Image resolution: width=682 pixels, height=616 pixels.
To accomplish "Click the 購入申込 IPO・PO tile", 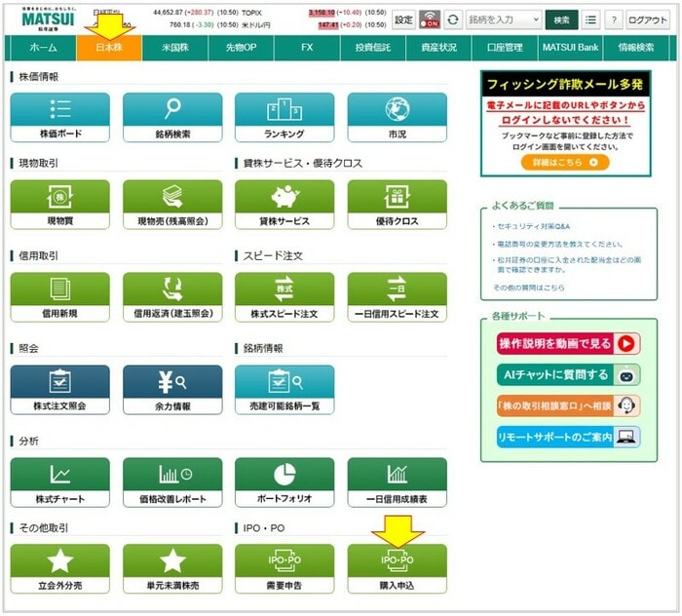I will click(x=398, y=567).
